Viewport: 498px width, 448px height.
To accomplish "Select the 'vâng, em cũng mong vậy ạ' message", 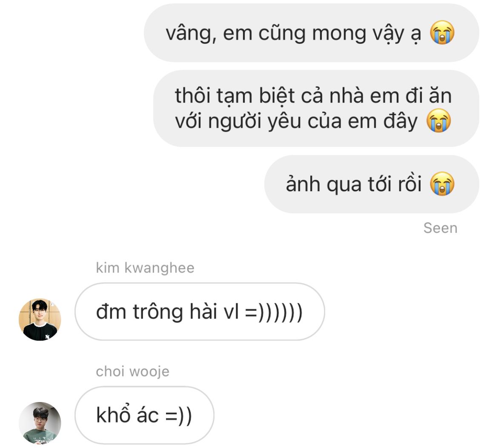I will click(312, 33).
